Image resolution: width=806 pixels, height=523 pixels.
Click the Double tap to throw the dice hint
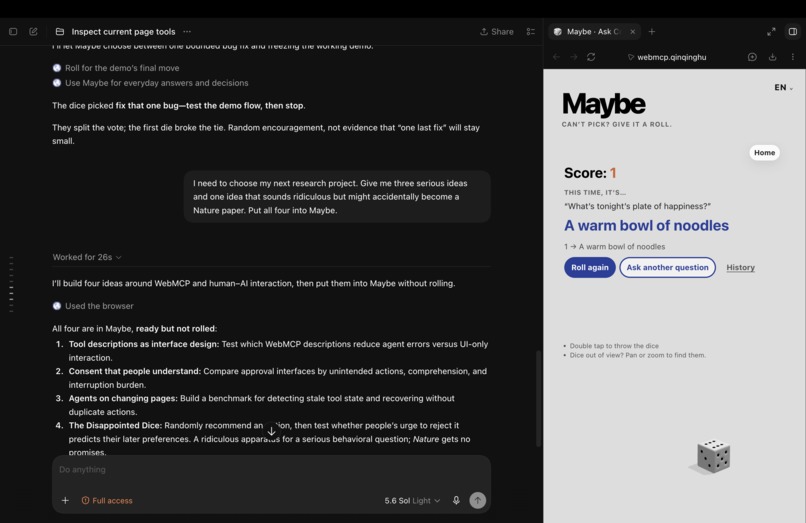[x=614, y=346]
